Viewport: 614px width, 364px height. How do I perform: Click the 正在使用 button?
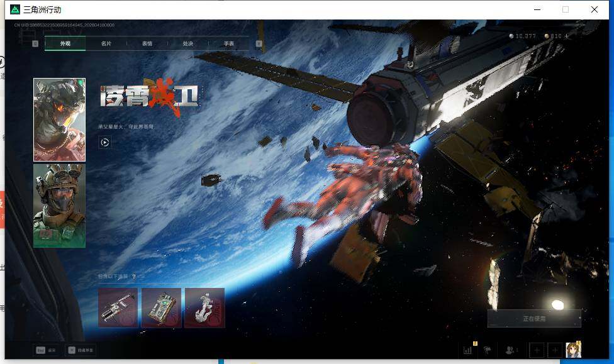click(x=534, y=319)
